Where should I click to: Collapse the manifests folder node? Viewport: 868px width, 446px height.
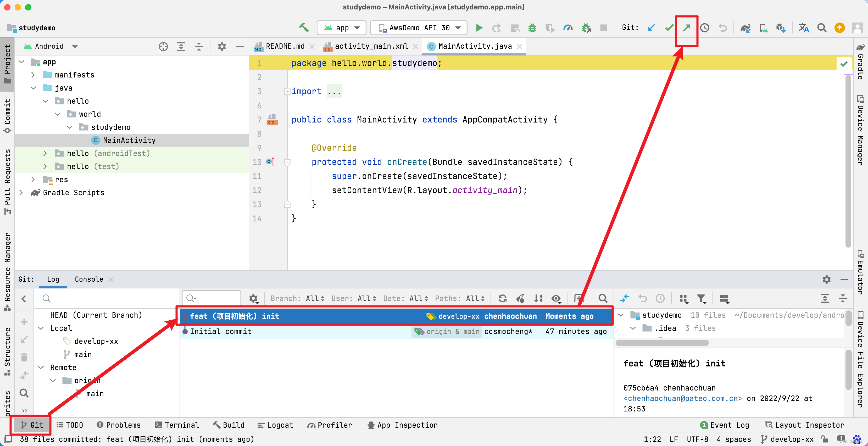(x=33, y=75)
